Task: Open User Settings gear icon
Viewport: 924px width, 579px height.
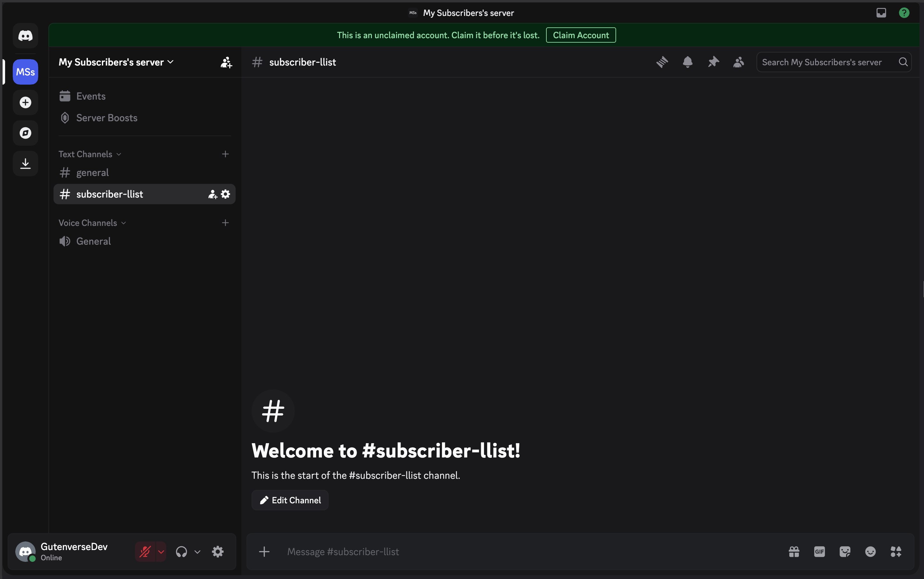Action: coord(218,552)
